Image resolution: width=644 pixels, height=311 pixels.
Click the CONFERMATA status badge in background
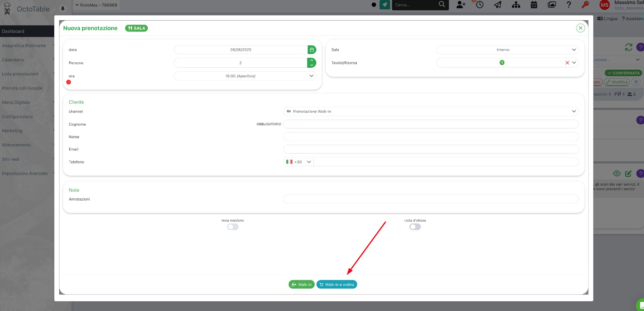pos(623,73)
